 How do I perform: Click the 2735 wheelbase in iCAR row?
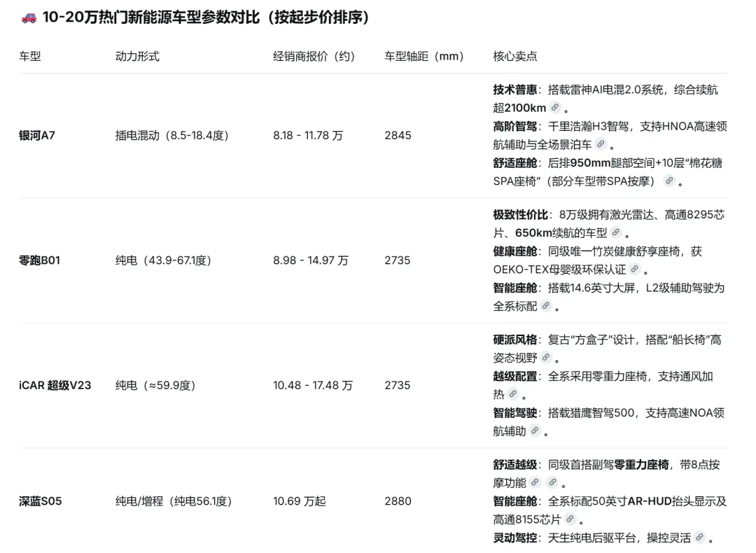pyautogui.click(x=398, y=385)
